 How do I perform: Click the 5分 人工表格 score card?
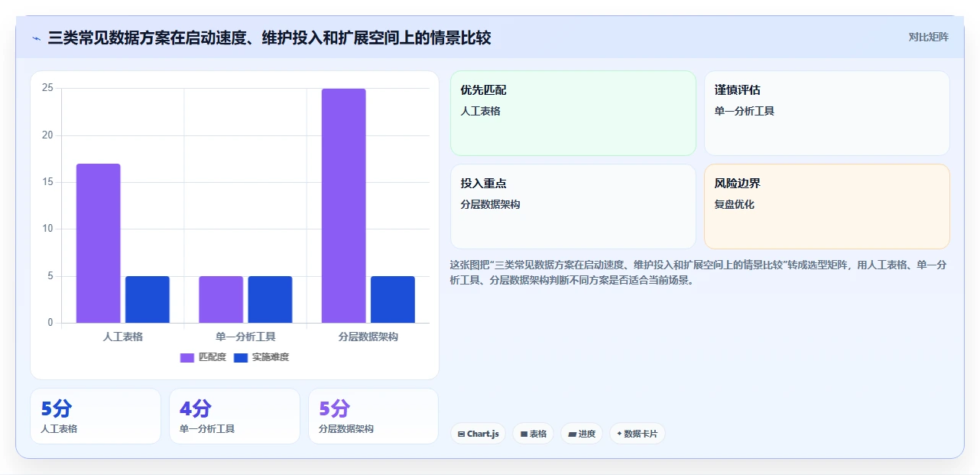[96, 416]
